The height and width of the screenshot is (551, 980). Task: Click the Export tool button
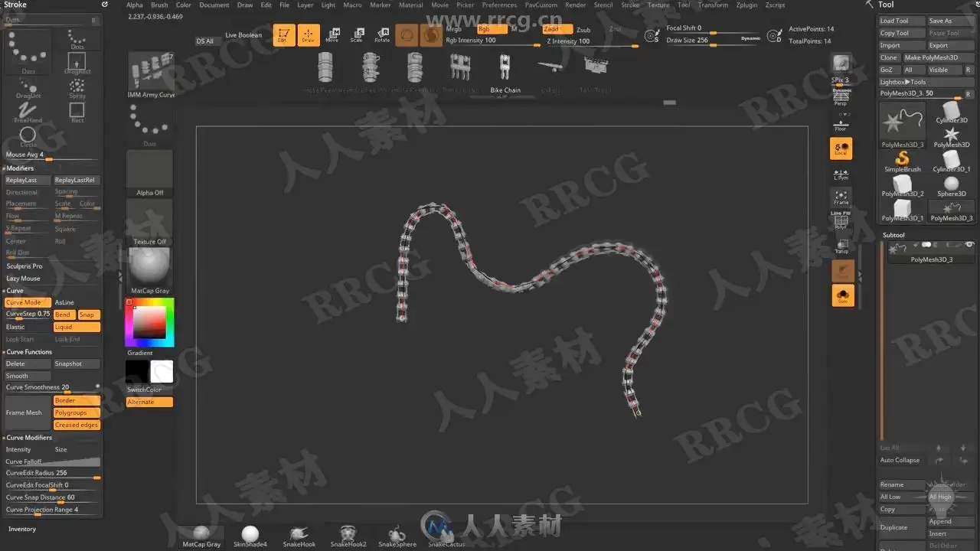coord(950,45)
